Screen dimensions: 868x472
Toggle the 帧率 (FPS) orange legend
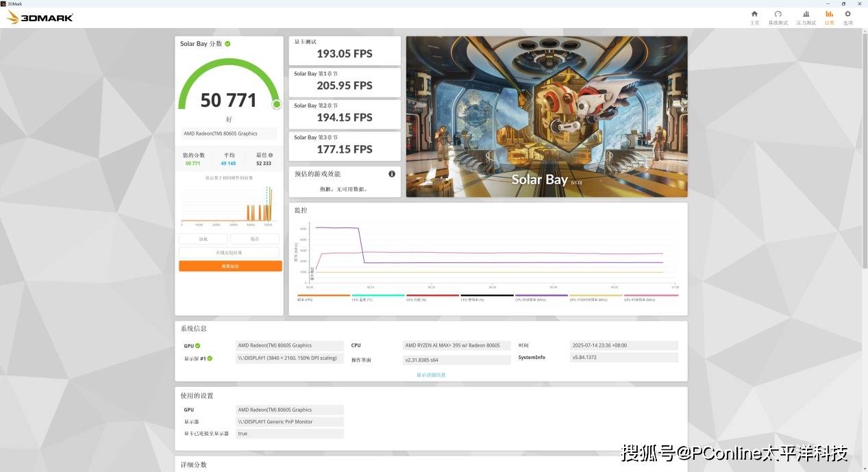tap(323, 298)
